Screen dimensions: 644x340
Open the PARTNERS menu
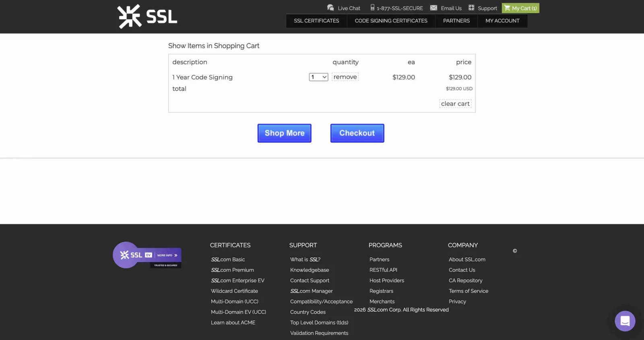(x=456, y=21)
